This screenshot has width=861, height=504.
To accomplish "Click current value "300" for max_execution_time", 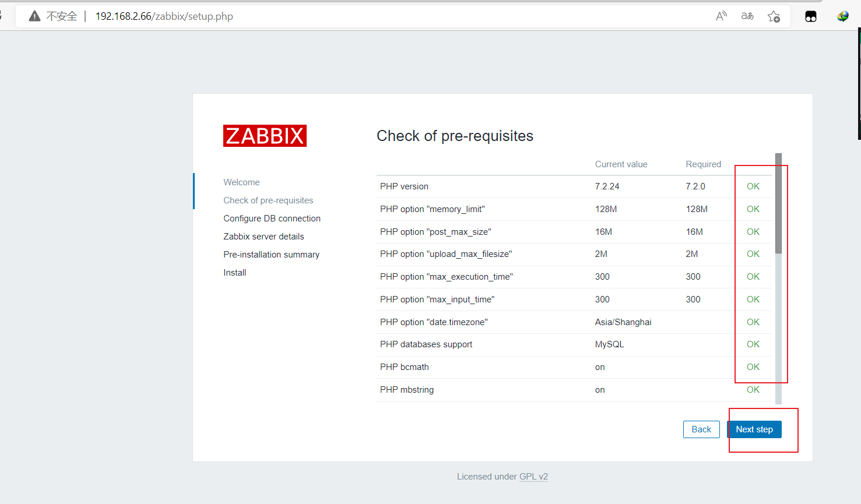I will tap(602, 277).
